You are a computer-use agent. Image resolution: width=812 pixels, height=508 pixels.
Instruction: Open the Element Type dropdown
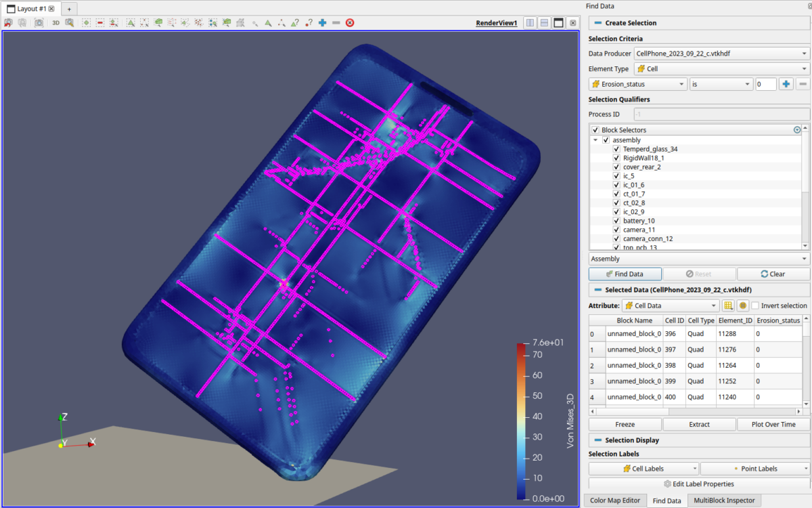point(720,68)
